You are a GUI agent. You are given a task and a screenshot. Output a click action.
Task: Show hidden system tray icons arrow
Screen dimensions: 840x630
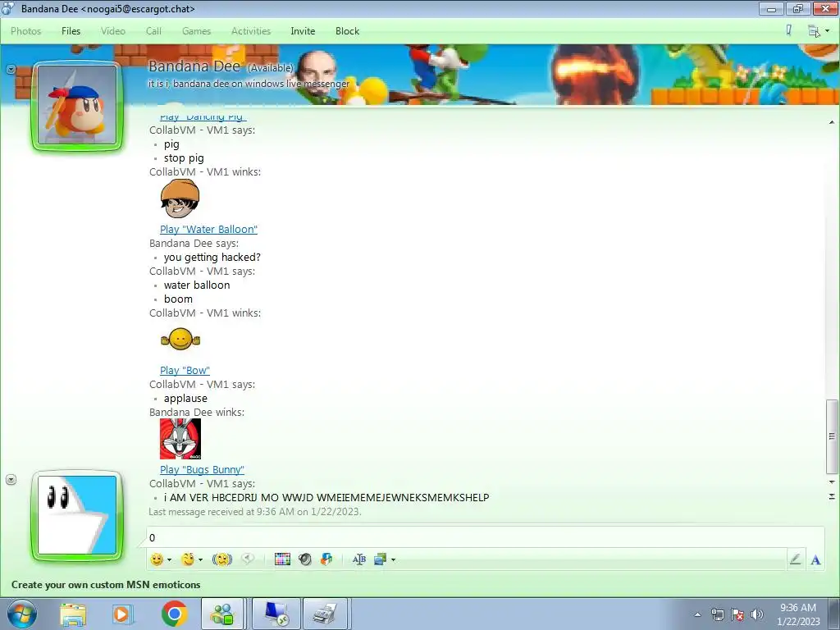(697, 614)
